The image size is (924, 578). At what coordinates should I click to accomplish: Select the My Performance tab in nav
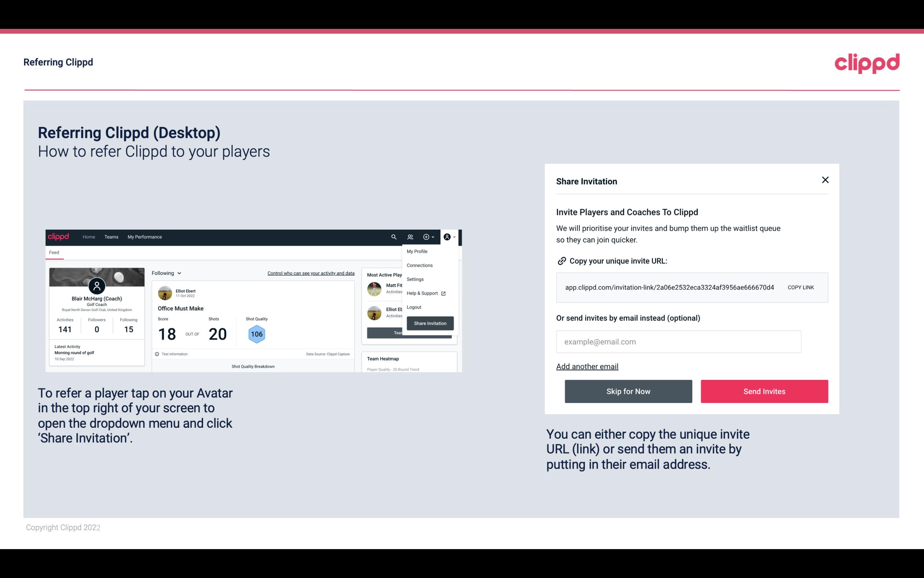coord(144,237)
